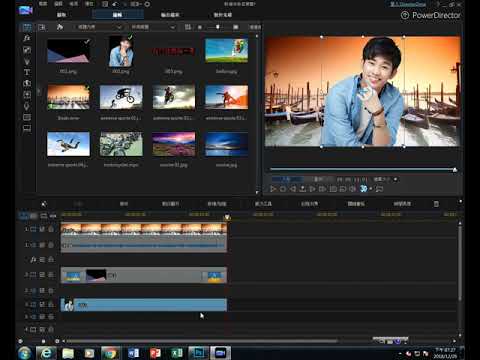
Task: Open the Effect Room (fx icon)
Action: (27, 38)
